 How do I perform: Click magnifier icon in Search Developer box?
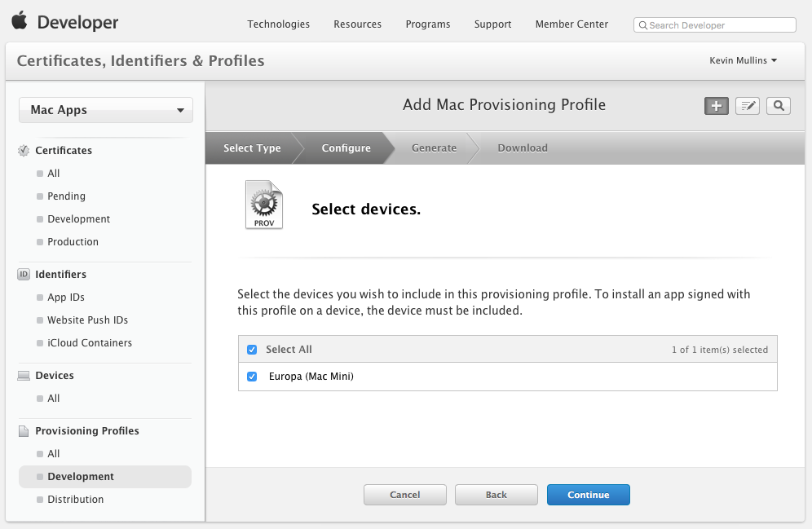click(x=642, y=25)
